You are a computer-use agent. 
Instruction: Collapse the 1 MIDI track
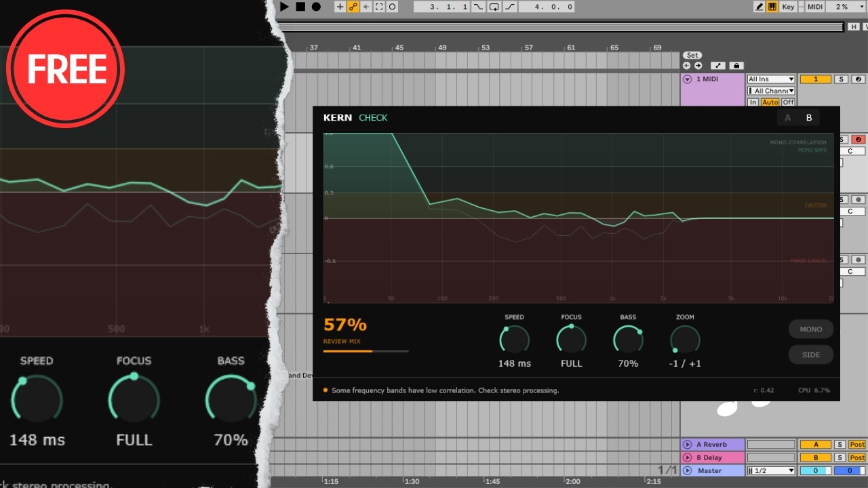(687, 79)
